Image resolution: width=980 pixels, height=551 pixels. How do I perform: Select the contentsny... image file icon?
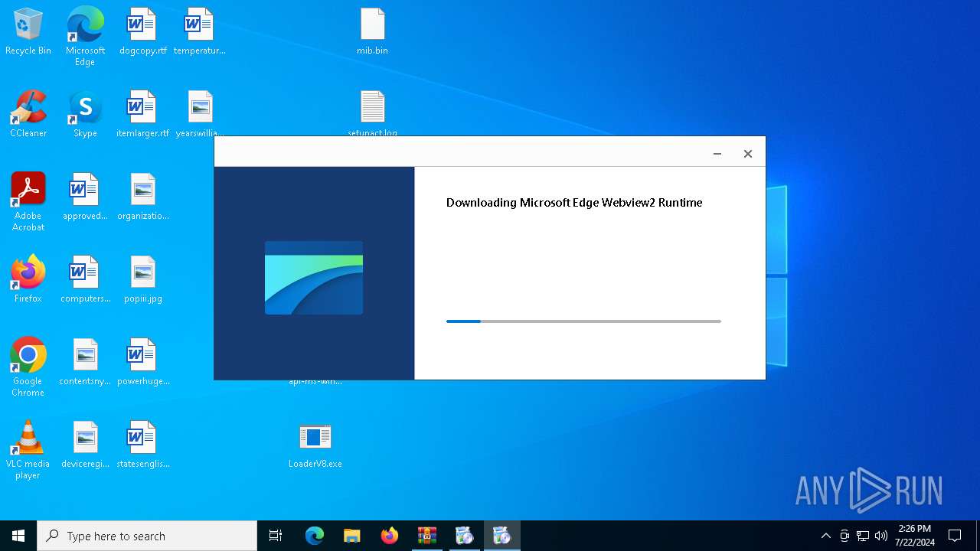[x=85, y=363]
